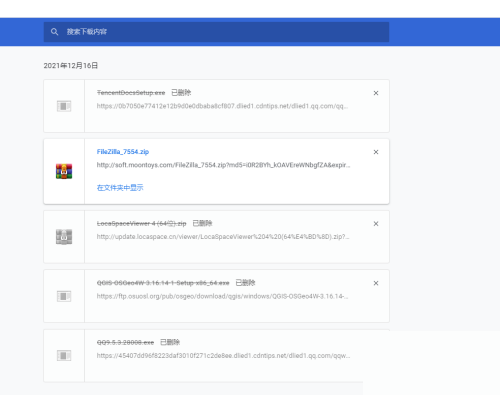500x395 pixels.
Task: Select the deleted TencentDocsSetup.exe file name
Action: pyautogui.click(x=131, y=93)
